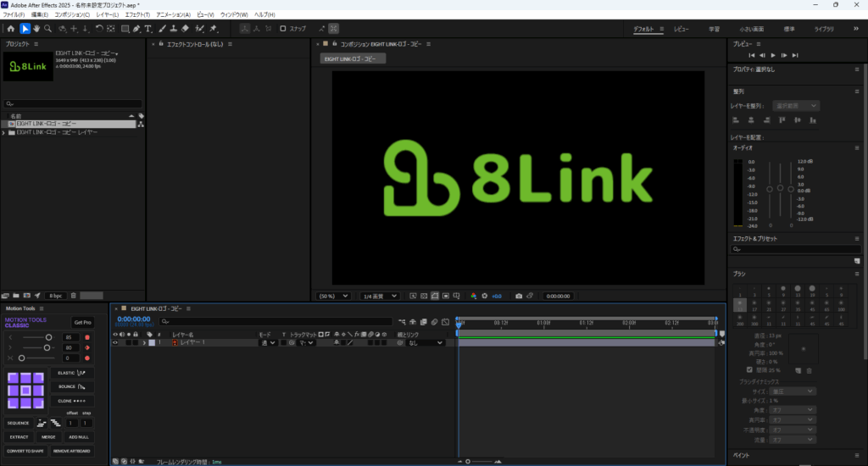
Task: Select the Type text tool
Action: point(148,29)
